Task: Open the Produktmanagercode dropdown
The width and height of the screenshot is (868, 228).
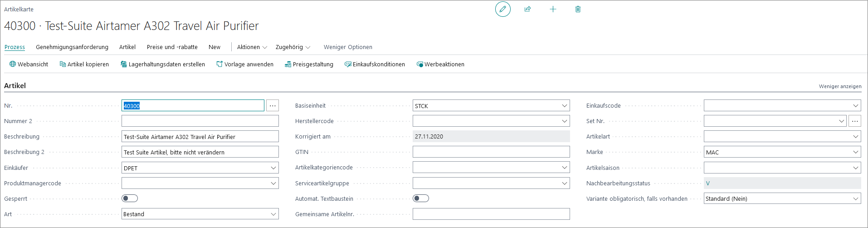Action: [273, 183]
